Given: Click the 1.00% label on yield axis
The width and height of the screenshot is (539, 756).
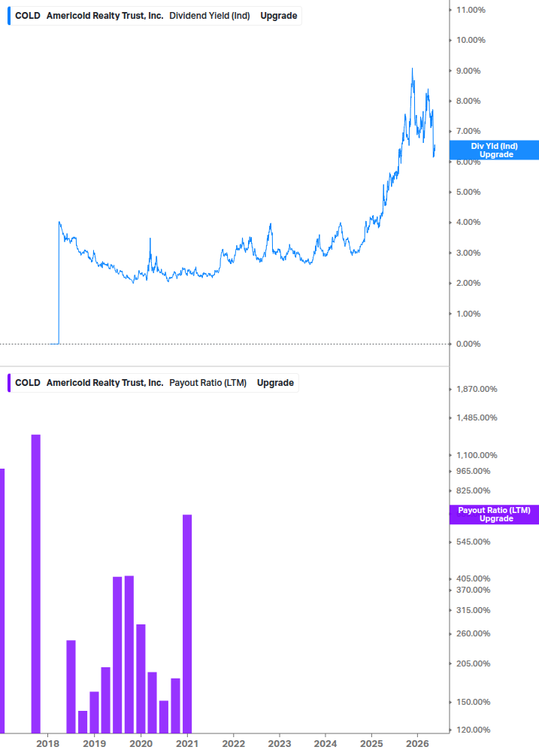Looking at the screenshot, I should [468, 314].
